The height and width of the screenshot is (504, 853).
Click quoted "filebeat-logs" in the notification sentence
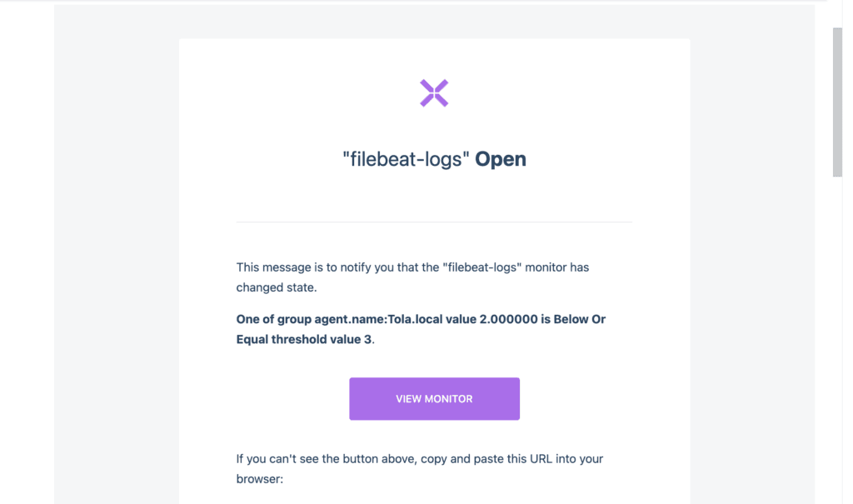[x=482, y=267]
